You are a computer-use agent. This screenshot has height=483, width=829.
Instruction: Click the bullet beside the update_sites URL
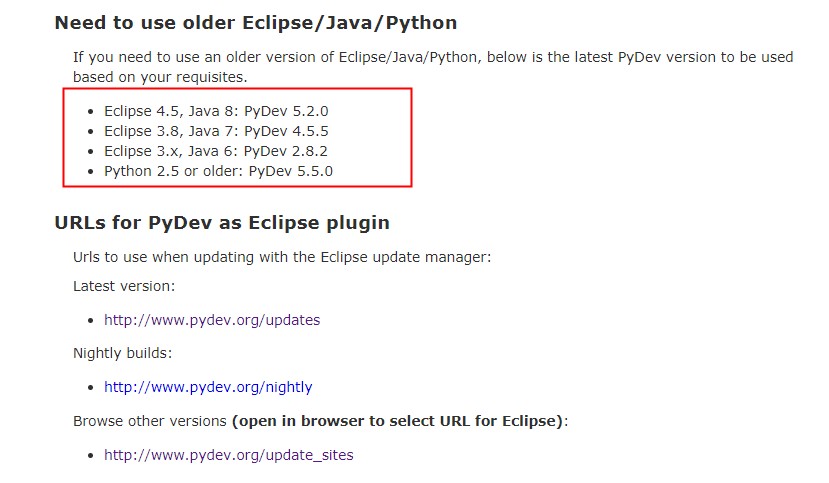point(92,456)
